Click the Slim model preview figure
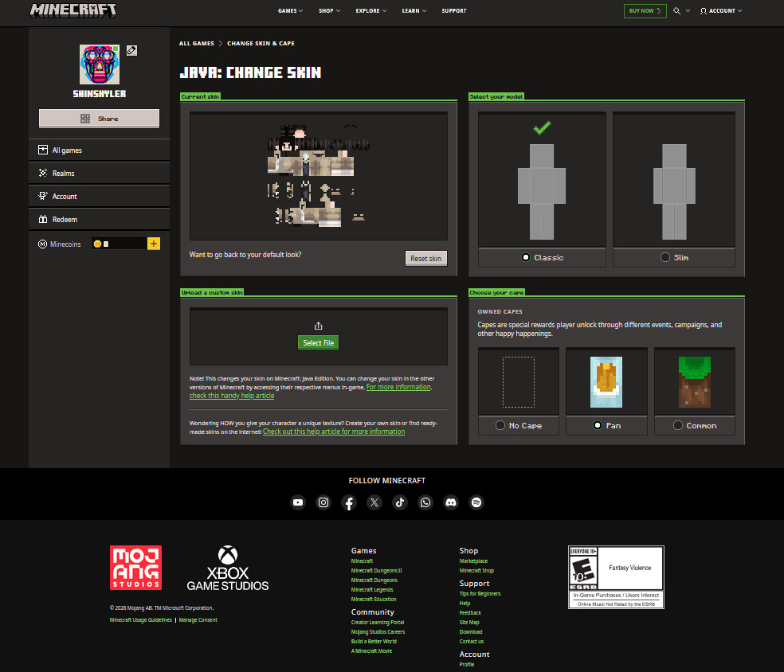The width and height of the screenshot is (784, 672). point(675,192)
